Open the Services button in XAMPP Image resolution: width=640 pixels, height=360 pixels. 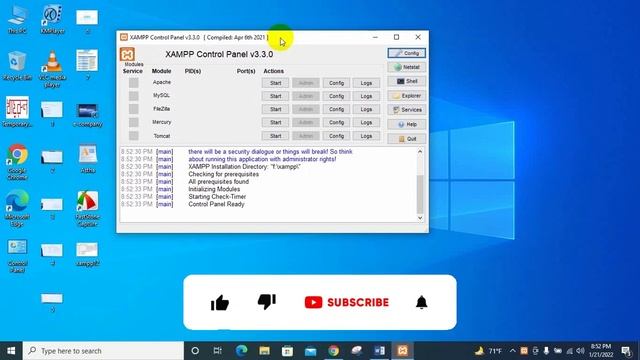[407, 110]
